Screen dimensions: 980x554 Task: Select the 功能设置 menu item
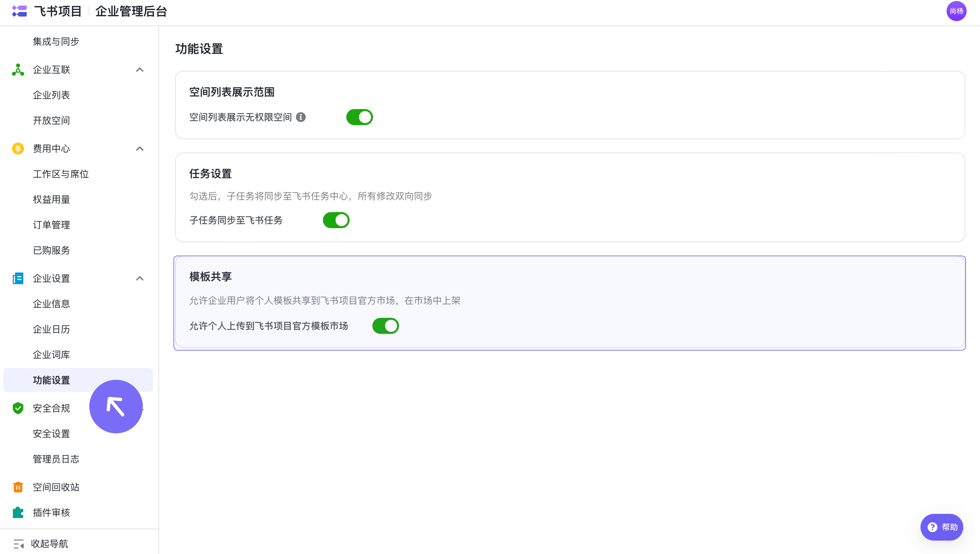pyautogui.click(x=78, y=380)
